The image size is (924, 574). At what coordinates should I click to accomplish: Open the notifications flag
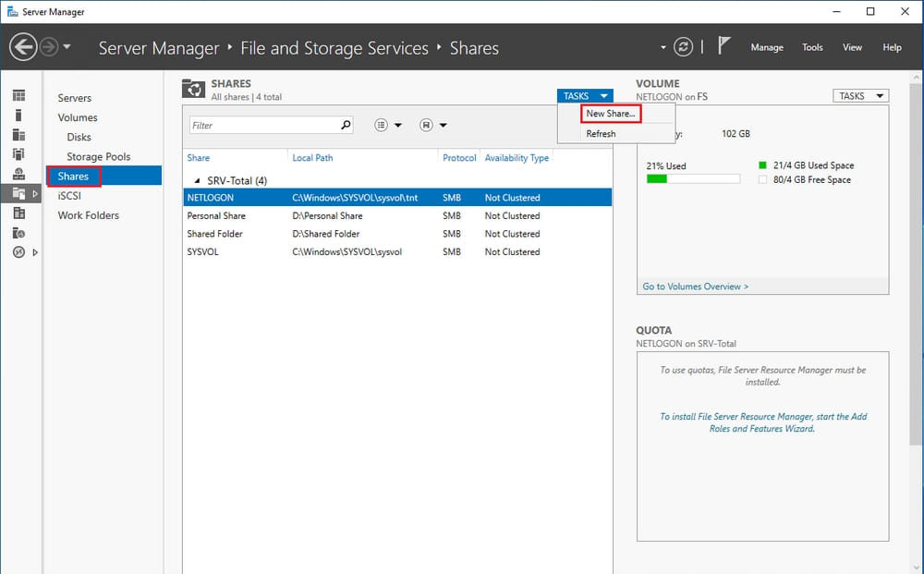click(723, 45)
